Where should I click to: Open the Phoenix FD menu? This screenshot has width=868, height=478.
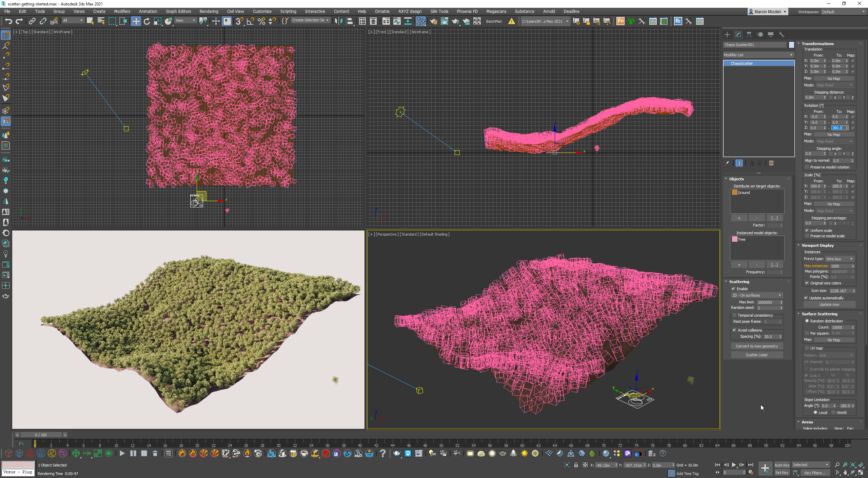click(x=467, y=12)
